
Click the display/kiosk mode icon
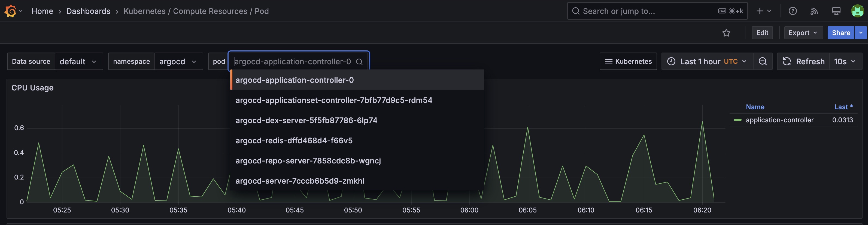click(x=836, y=10)
